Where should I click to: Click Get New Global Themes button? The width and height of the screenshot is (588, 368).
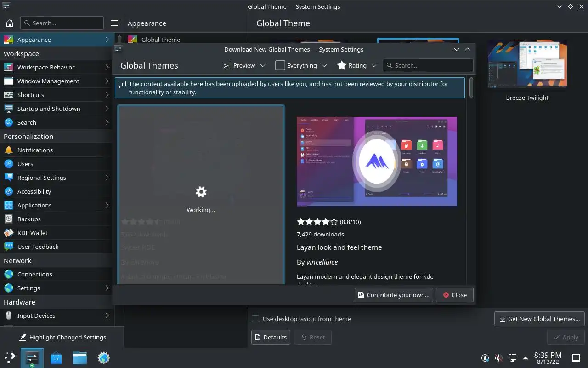coord(539,319)
